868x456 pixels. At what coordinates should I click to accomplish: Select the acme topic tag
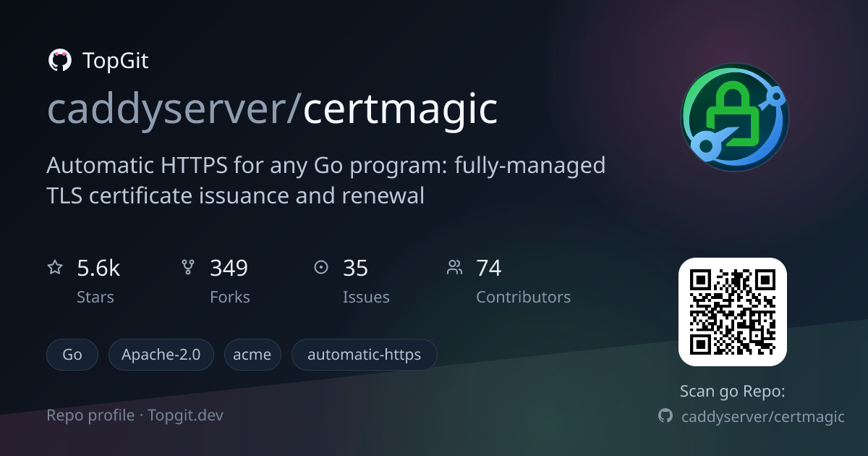[252, 355]
